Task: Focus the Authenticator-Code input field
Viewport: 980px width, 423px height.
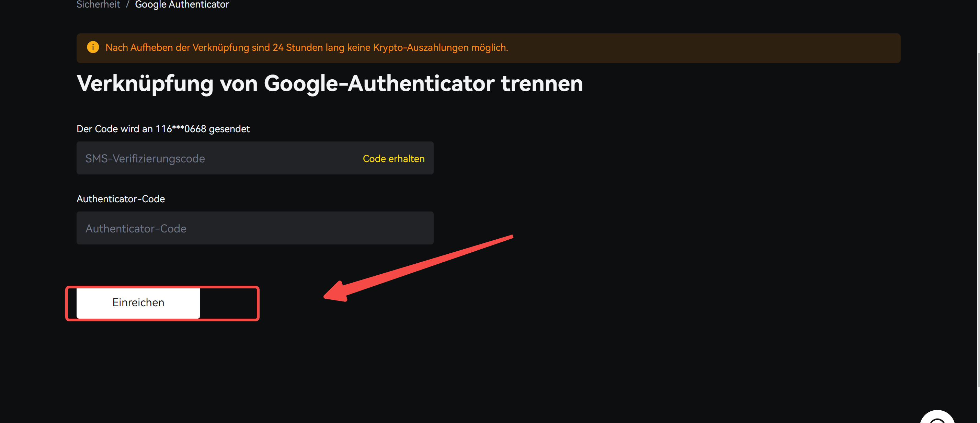Action: 255,228
